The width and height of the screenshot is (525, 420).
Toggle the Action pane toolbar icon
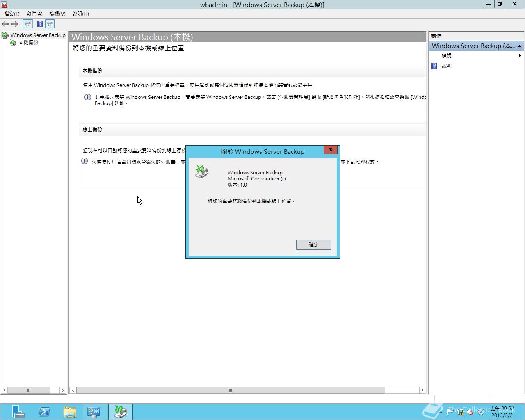pyautogui.click(x=50, y=24)
